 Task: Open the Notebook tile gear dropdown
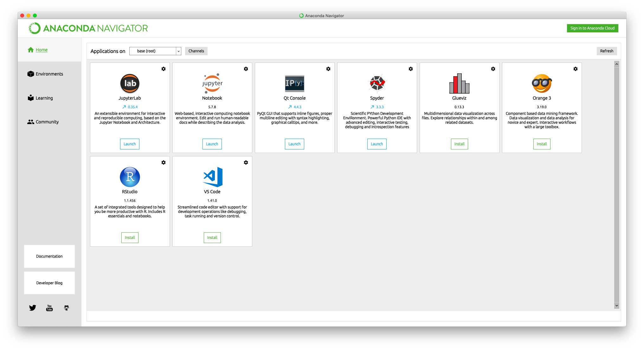click(x=246, y=69)
